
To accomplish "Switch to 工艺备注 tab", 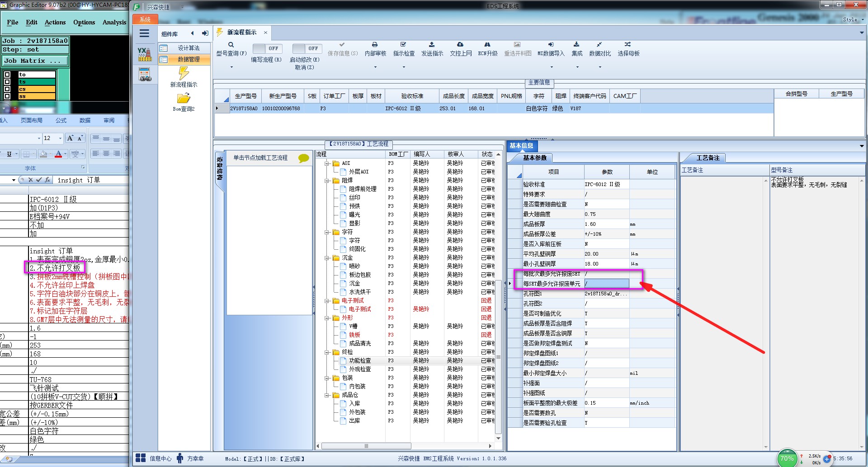I will 708,158.
